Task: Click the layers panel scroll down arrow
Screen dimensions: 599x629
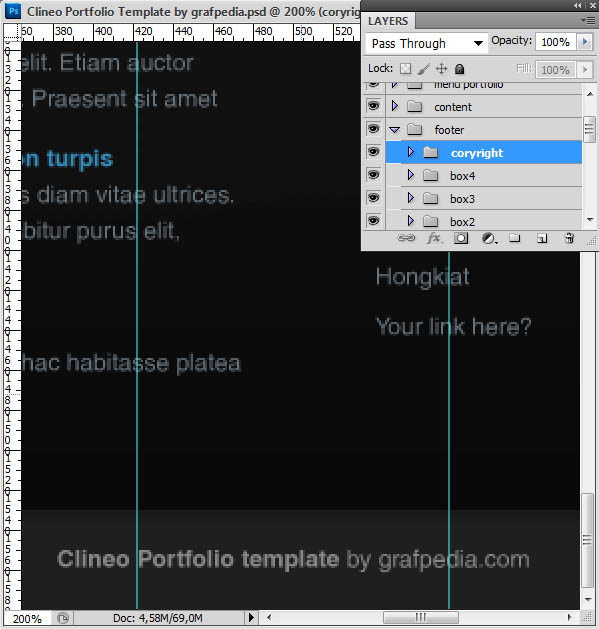Action: (x=589, y=219)
